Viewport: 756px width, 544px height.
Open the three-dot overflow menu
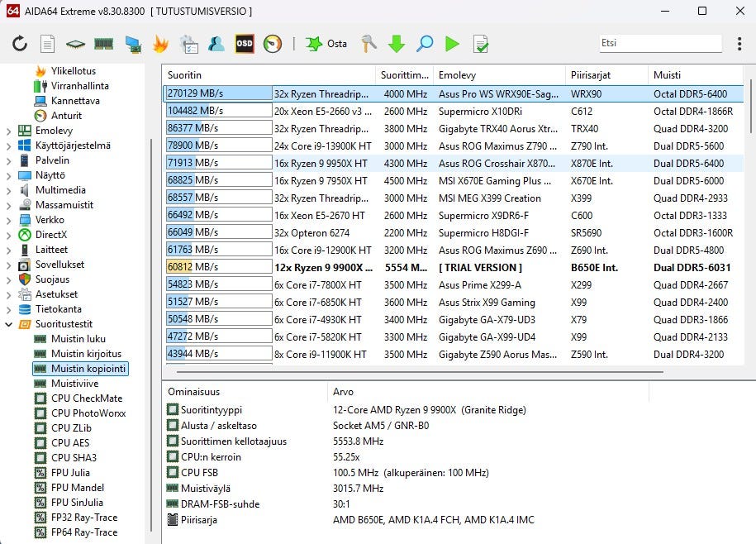pyautogui.click(x=739, y=44)
